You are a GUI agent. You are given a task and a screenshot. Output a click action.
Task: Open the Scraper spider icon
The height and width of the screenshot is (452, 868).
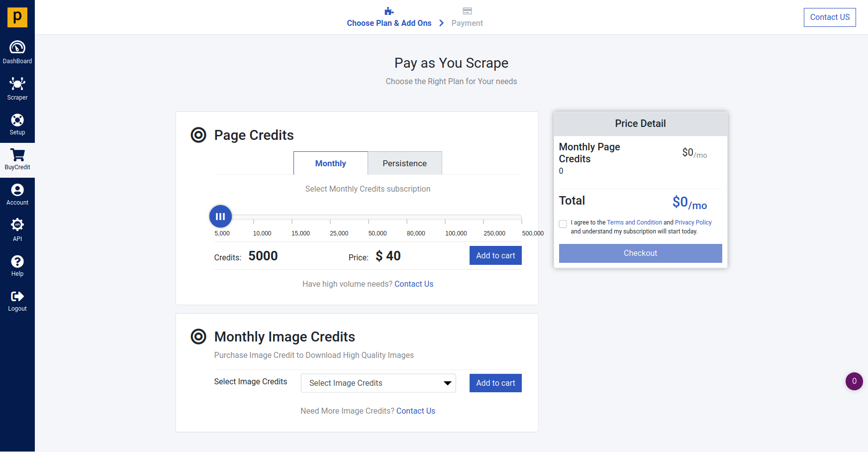pos(17,84)
